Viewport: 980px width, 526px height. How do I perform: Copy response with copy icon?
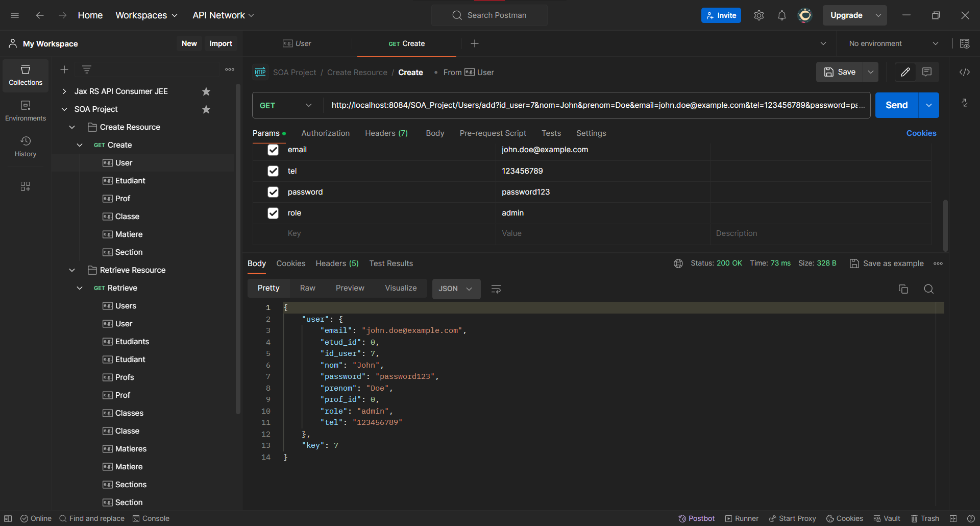pyautogui.click(x=903, y=289)
